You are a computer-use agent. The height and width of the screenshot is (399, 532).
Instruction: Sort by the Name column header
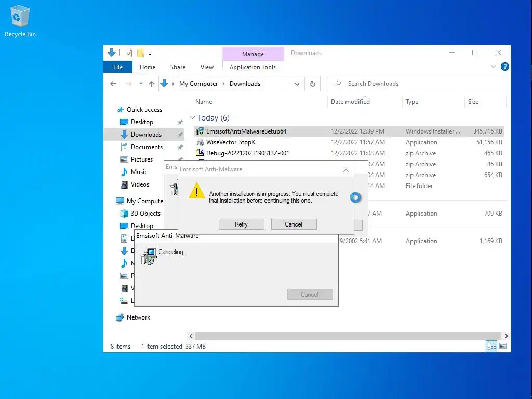(x=204, y=101)
